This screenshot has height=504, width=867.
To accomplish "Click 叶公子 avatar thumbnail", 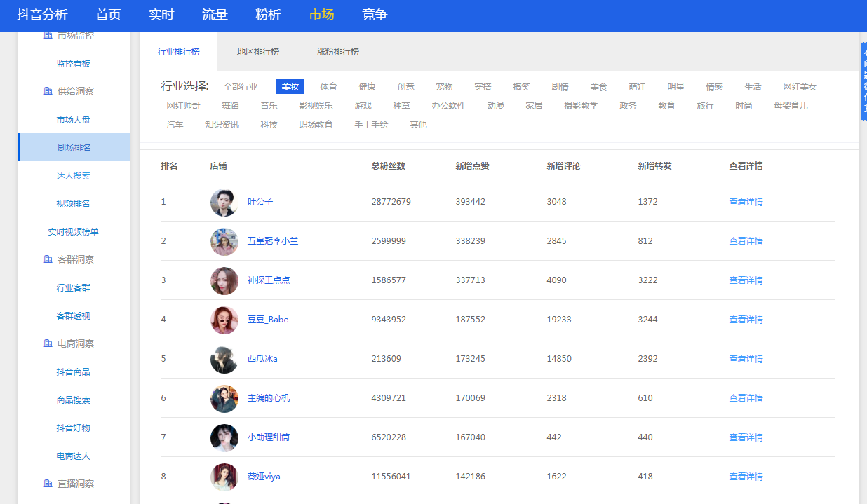I will coord(224,202).
